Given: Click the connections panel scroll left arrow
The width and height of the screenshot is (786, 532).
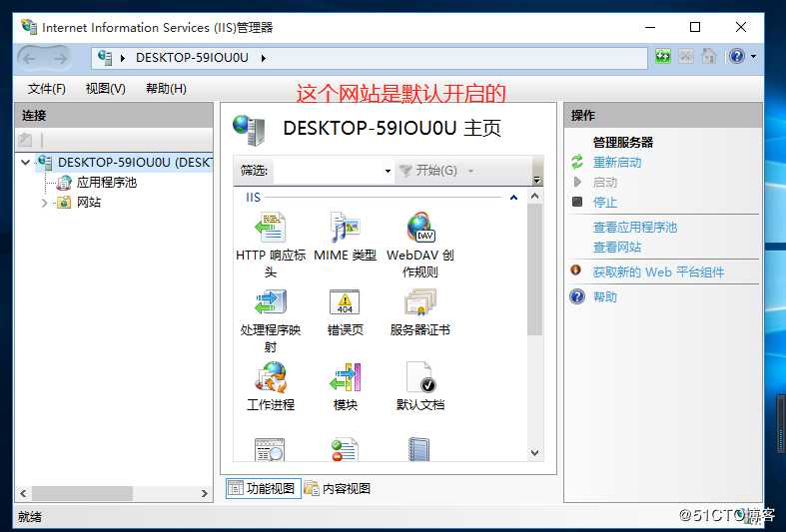Looking at the screenshot, I should pyautogui.click(x=23, y=493).
